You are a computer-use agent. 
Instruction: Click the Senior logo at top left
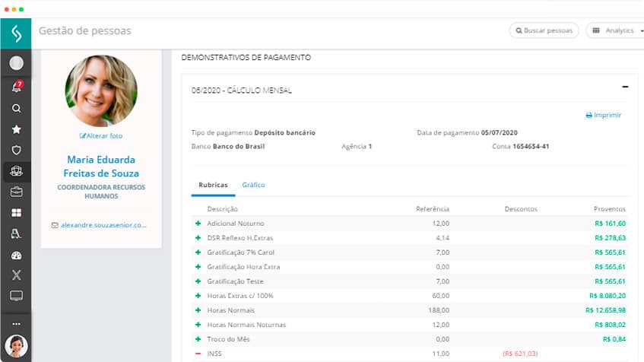tap(16, 33)
